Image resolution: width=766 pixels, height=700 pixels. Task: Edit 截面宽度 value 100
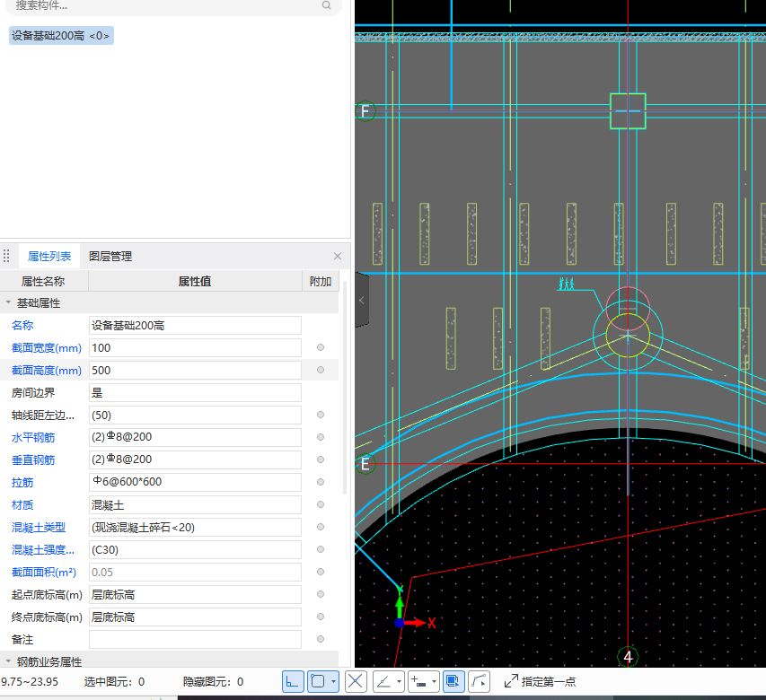pos(195,348)
